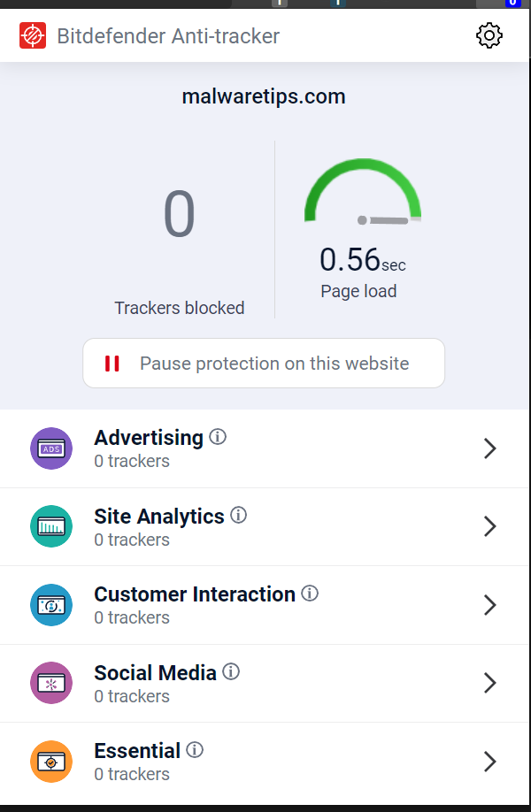Open the settings gear icon
This screenshot has height=812, width=531.
489,35
